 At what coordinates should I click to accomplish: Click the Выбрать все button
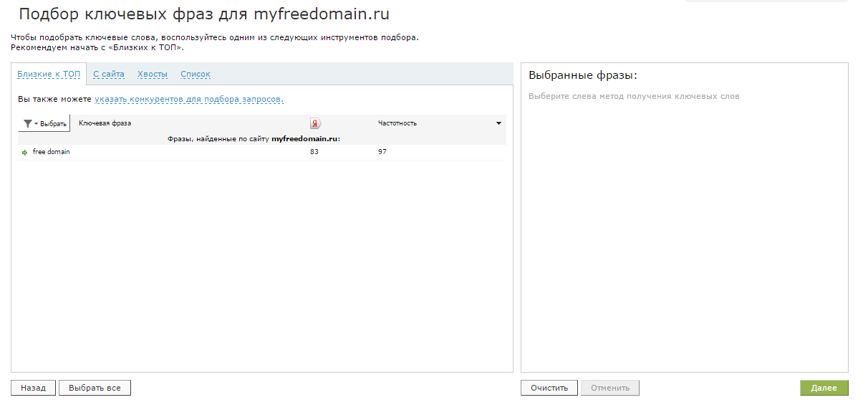(95, 388)
